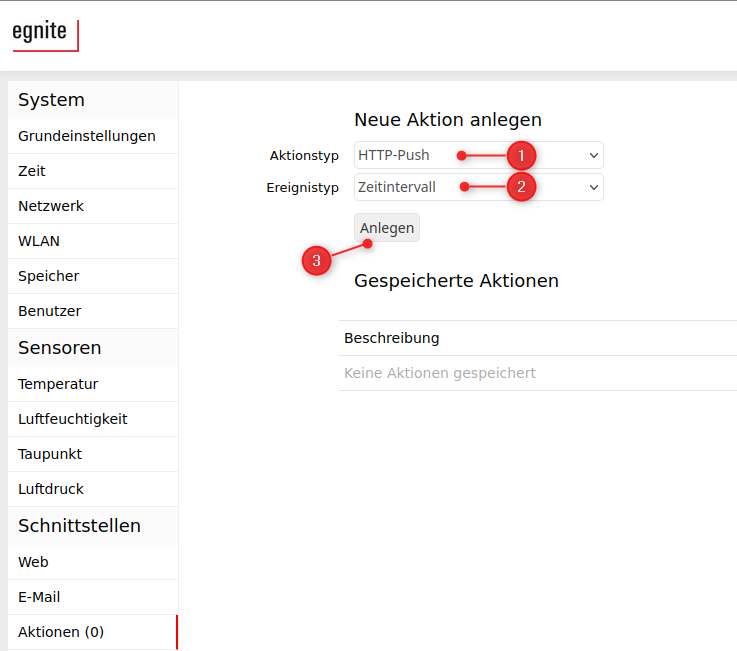Open the Temperatur sensor page
Image resolution: width=737 pixels, height=651 pixels.
click(58, 384)
